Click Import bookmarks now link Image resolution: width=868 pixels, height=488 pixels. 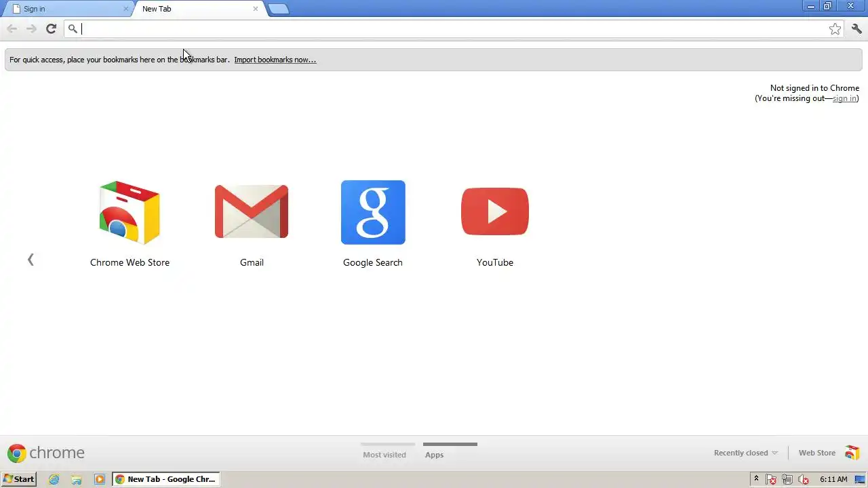(x=275, y=60)
